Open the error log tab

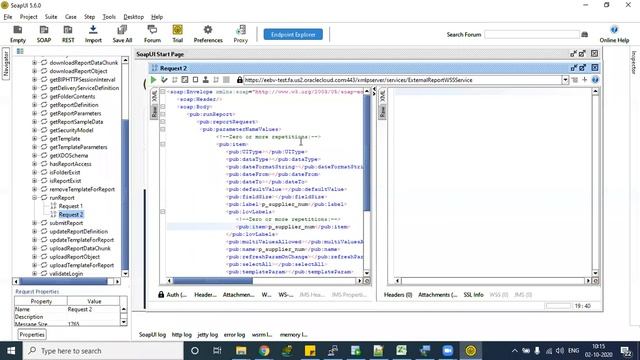(x=234, y=334)
